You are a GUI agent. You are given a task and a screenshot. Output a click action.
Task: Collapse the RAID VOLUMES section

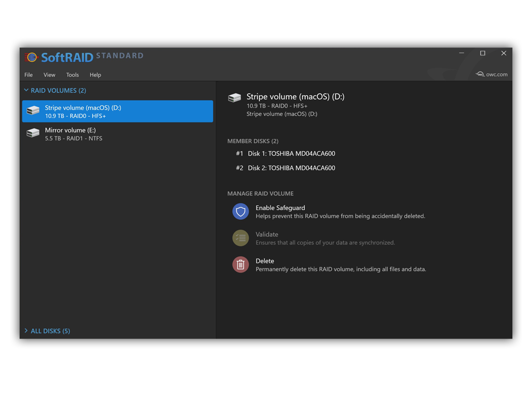pyautogui.click(x=26, y=90)
